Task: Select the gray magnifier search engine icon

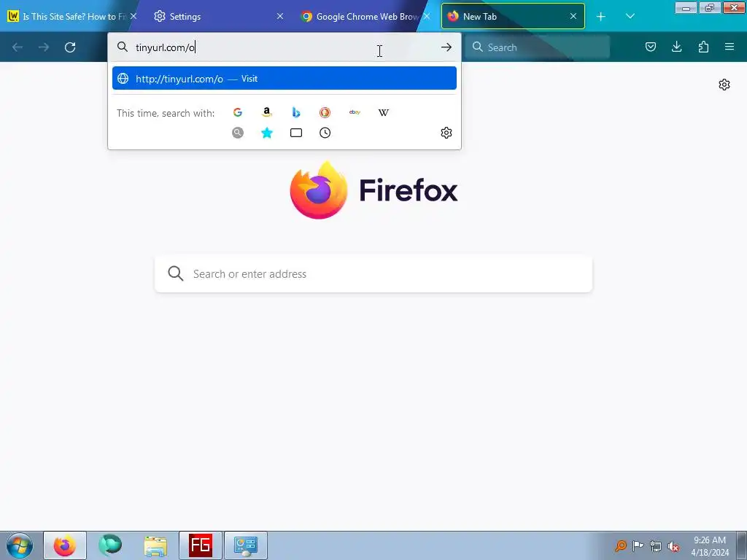Action: click(238, 133)
